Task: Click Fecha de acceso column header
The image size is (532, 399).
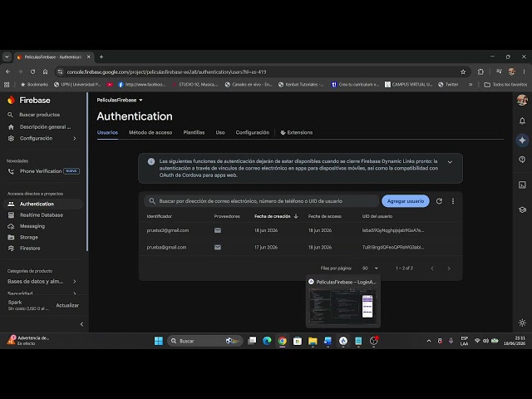Action: pos(325,216)
